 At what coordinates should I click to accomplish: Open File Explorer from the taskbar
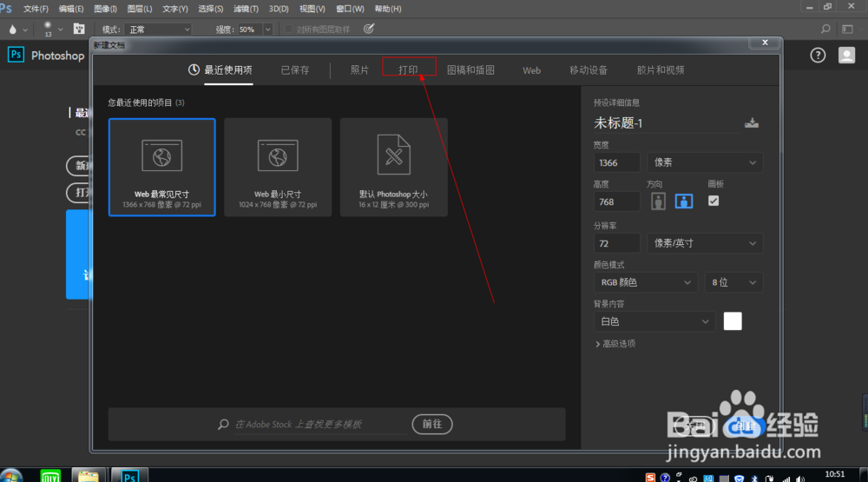[x=88, y=475]
